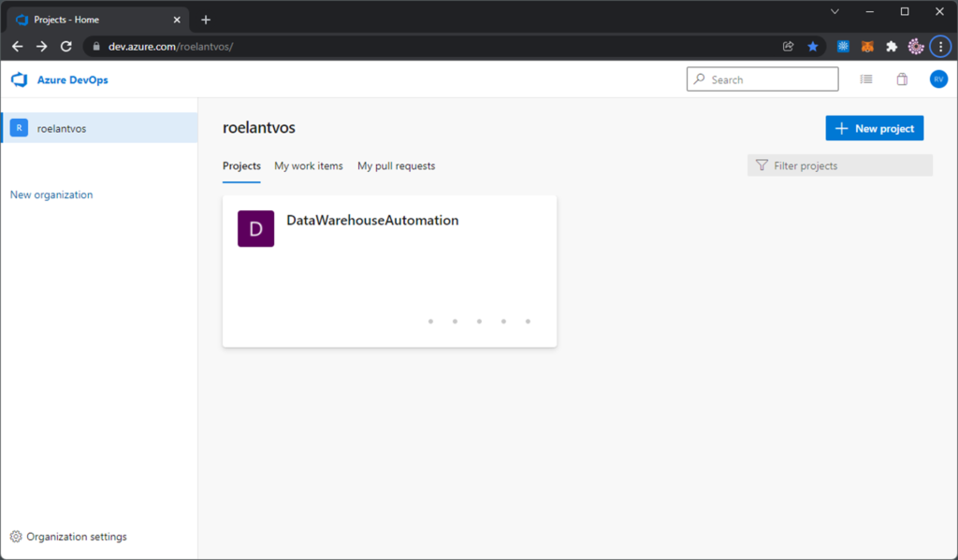
Task: Open the RV user avatar menu
Action: point(938,79)
